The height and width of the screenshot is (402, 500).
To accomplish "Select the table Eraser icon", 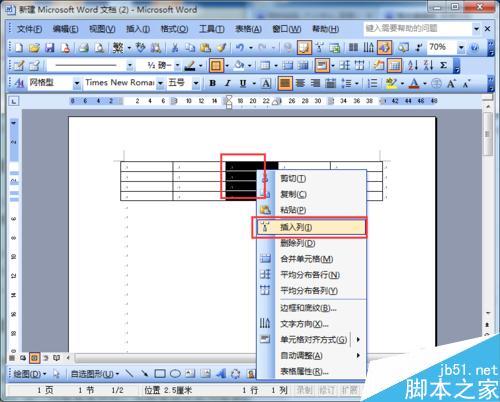I will [x=34, y=66].
